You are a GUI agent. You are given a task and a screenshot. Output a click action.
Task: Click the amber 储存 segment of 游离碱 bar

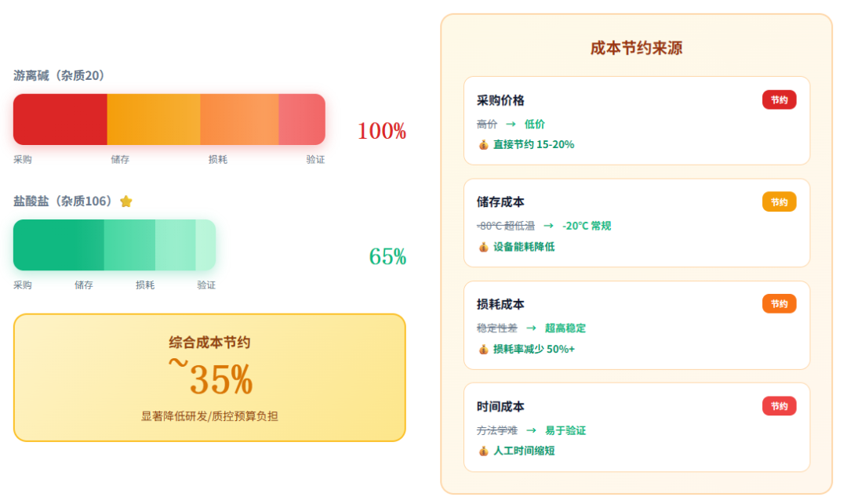(153, 119)
